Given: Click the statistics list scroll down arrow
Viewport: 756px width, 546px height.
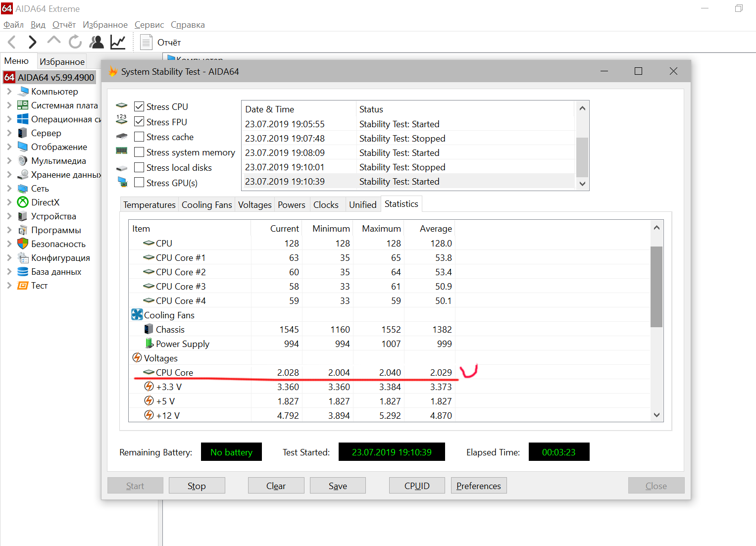Looking at the screenshot, I should click(x=656, y=415).
